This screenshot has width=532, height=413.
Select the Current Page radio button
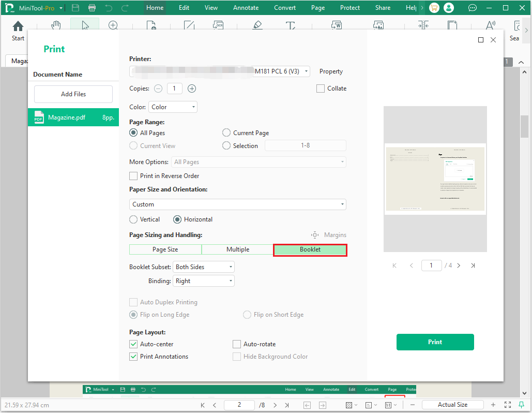coord(226,133)
